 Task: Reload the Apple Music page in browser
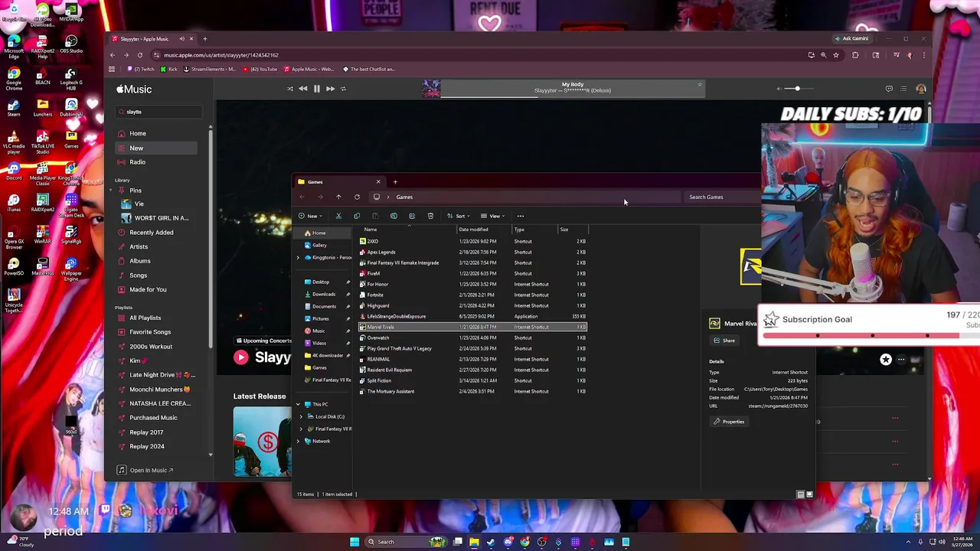pyautogui.click(x=140, y=55)
